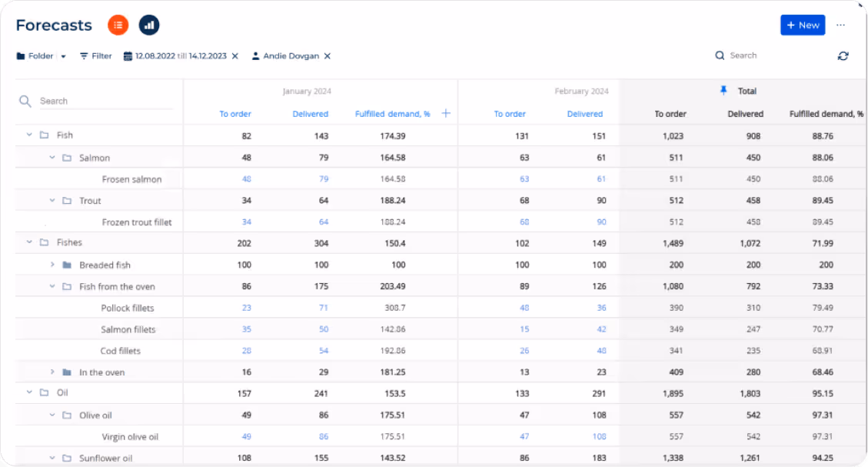The width and height of the screenshot is (868, 467).
Task: Click the user icon before Andie Dovgan
Action: [254, 55]
